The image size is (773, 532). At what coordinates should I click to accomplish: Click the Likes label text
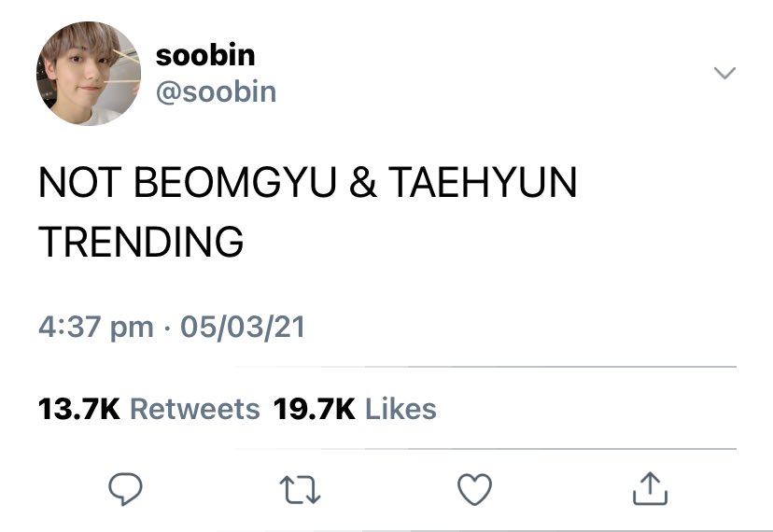pos(401,409)
